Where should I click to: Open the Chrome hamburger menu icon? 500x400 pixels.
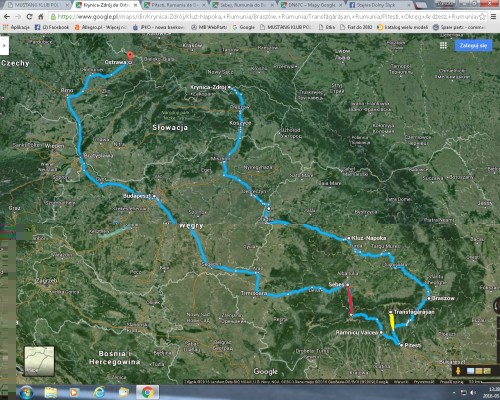(494, 17)
